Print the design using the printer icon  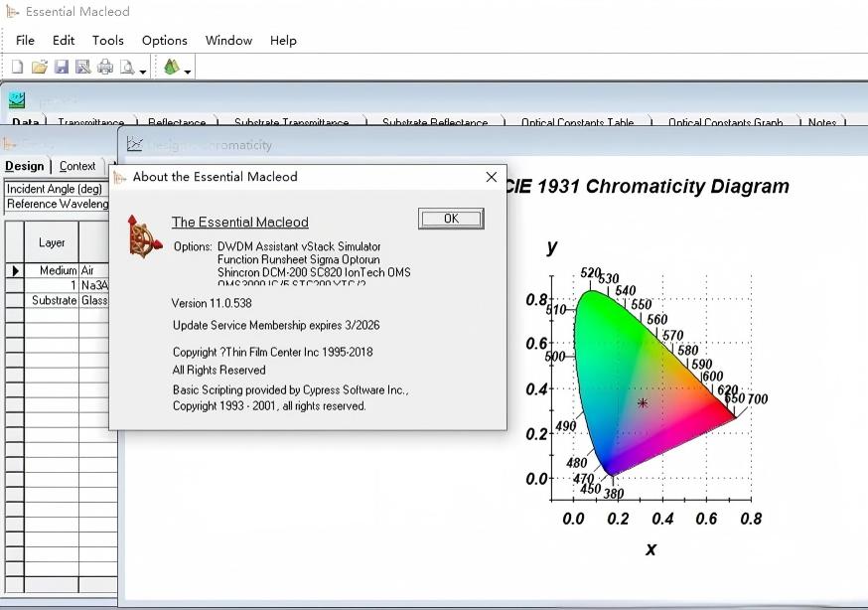pyautogui.click(x=106, y=66)
